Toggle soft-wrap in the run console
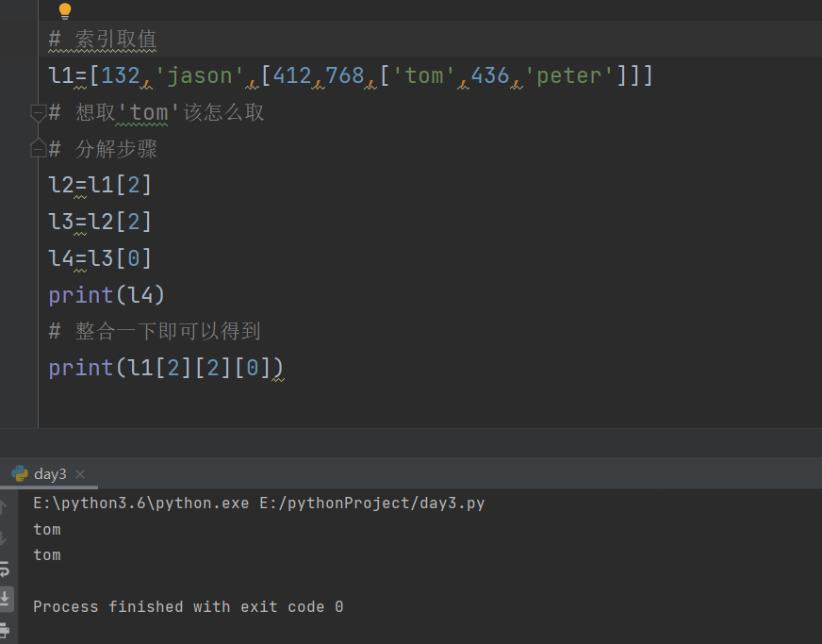 click(x=4, y=569)
